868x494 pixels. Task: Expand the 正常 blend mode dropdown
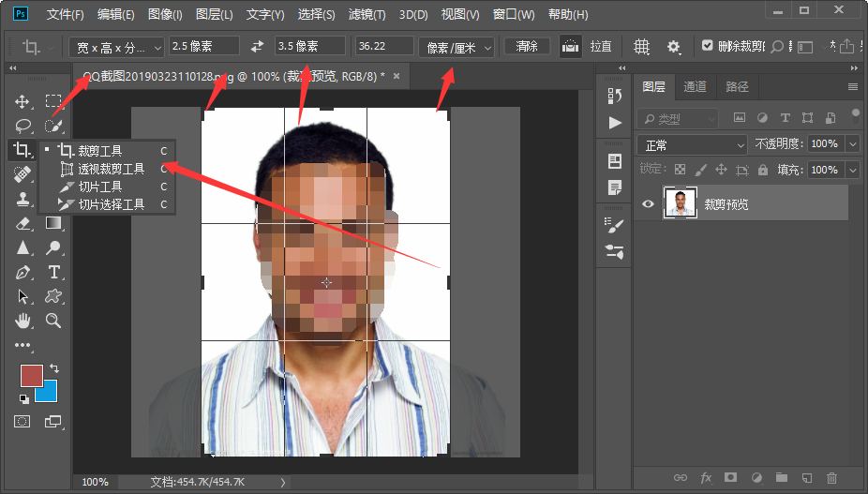click(692, 144)
